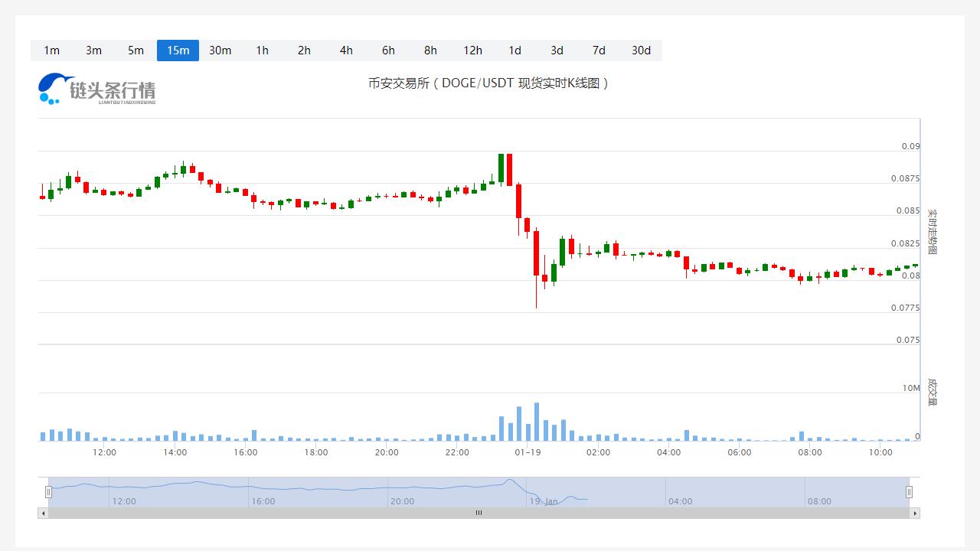Select the 8h interval tab
Viewport: 980px width, 551px height.
tap(430, 51)
